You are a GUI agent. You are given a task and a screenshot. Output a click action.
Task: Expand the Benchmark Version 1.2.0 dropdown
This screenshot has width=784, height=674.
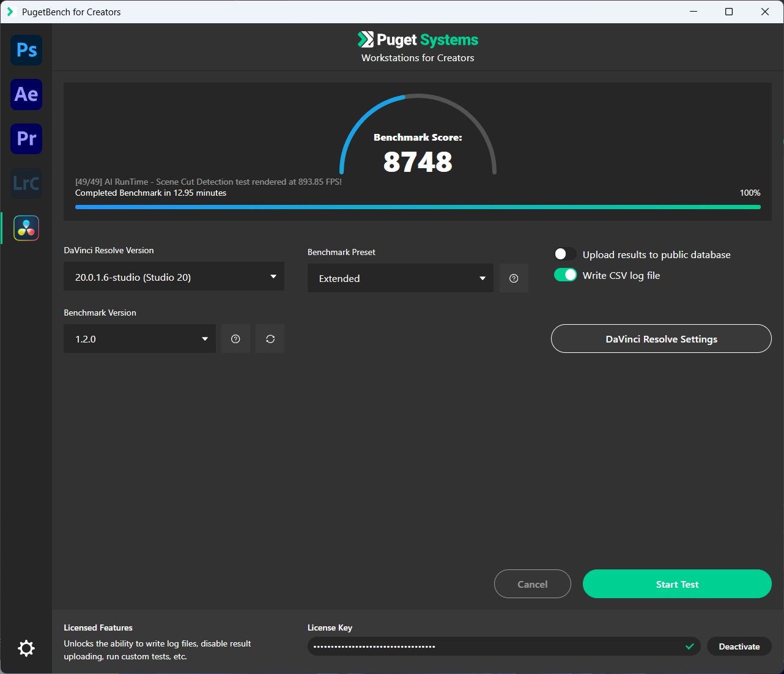click(139, 339)
